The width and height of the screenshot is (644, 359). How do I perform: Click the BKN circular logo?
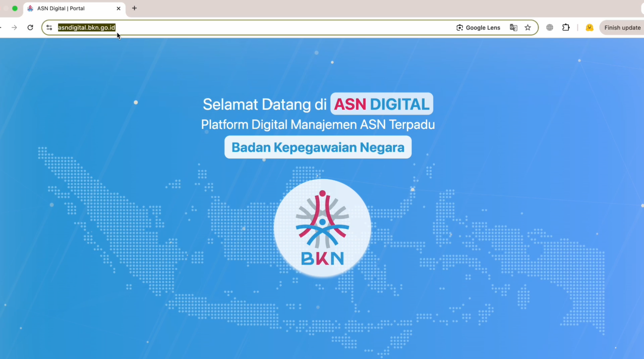coord(322,228)
